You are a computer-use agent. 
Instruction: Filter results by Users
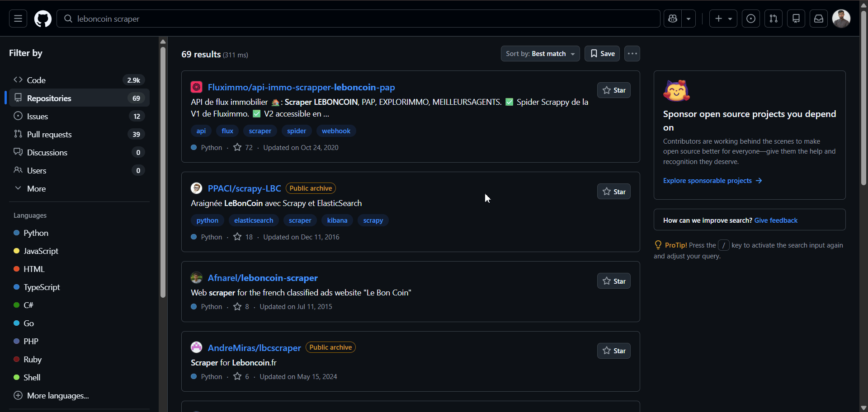point(79,170)
